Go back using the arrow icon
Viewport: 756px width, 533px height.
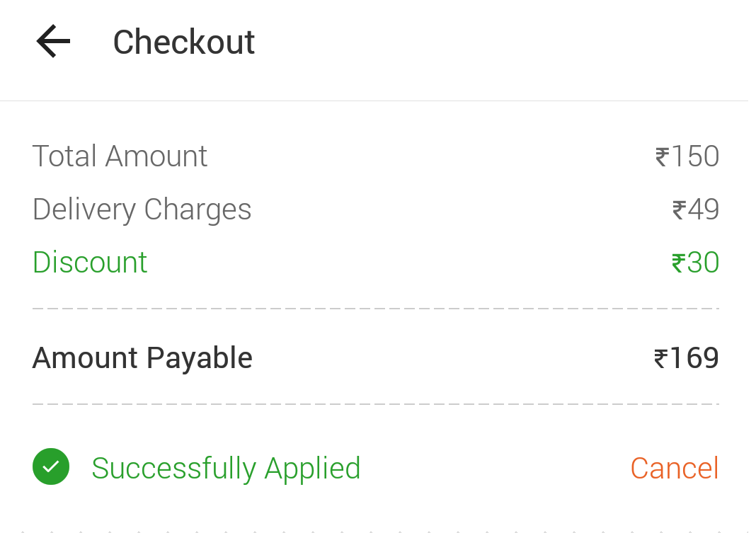[x=54, y=42]
